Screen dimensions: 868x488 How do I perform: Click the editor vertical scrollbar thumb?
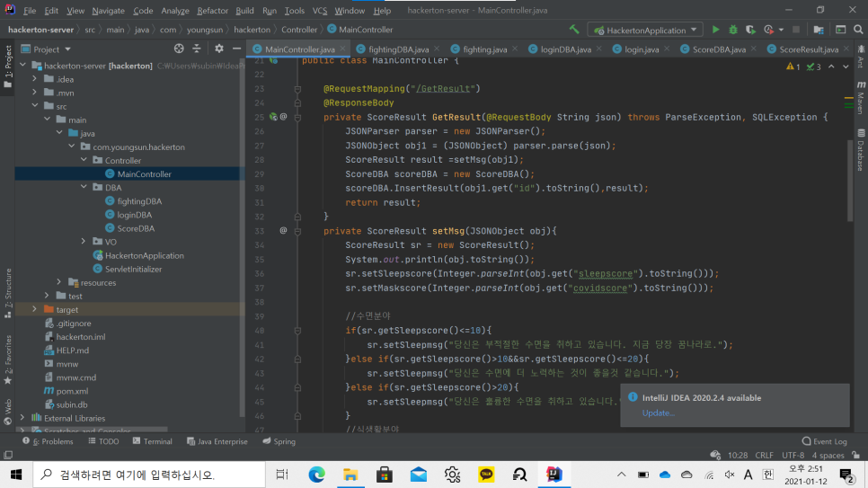(x=850, y=180)
